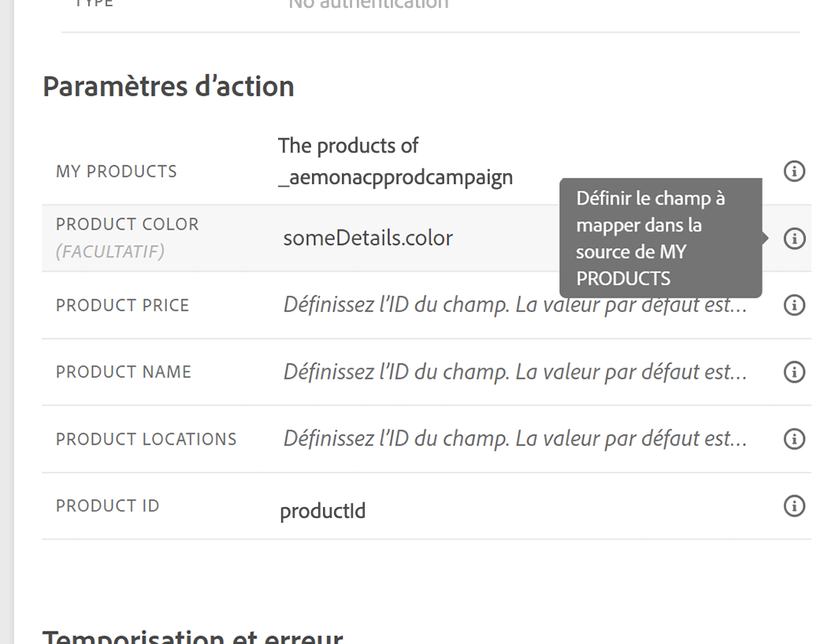Show help info for PRODUCT ID
835x644 pixels.
click(x=794, y=505)
